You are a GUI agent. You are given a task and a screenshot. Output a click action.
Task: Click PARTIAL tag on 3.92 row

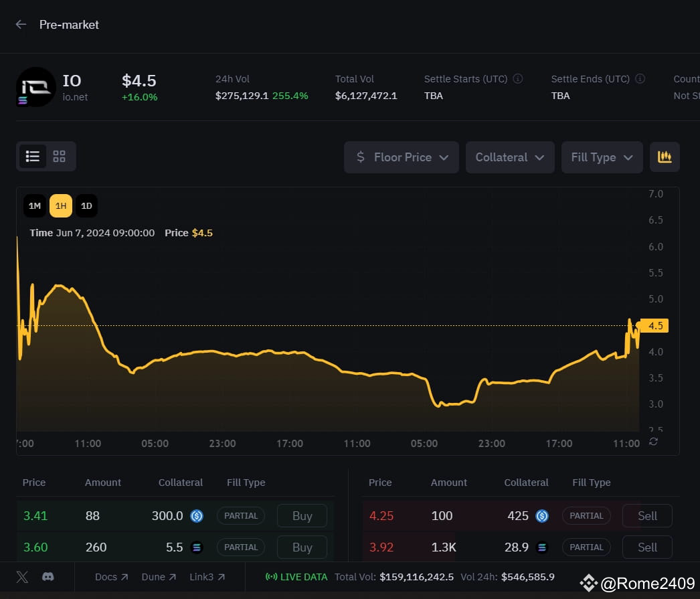tap(586, 547)
